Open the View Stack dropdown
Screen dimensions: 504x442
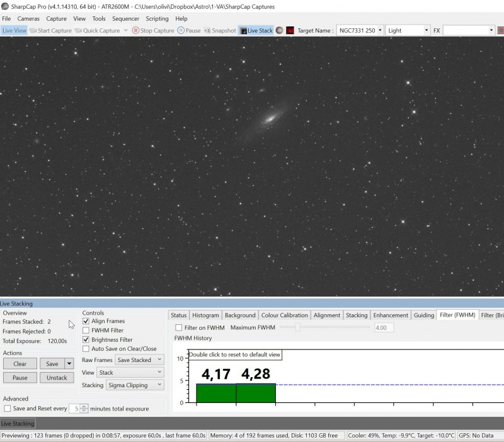[x=130, y=372]
